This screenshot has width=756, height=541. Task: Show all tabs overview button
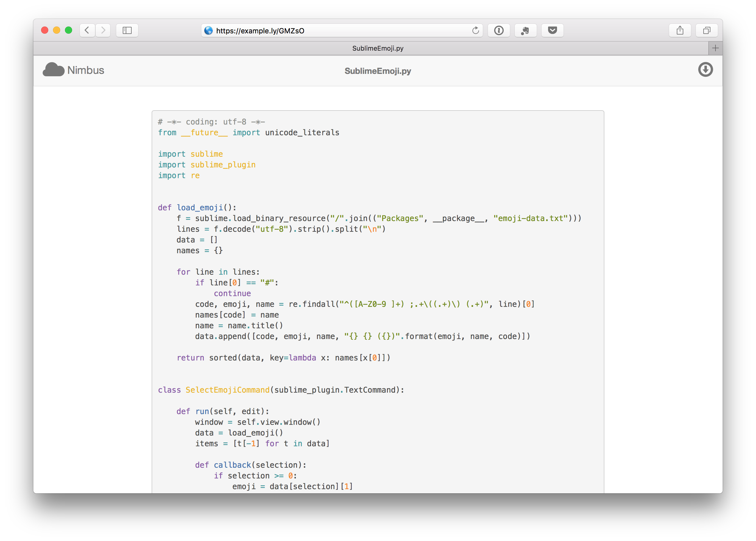pos(706,31)
